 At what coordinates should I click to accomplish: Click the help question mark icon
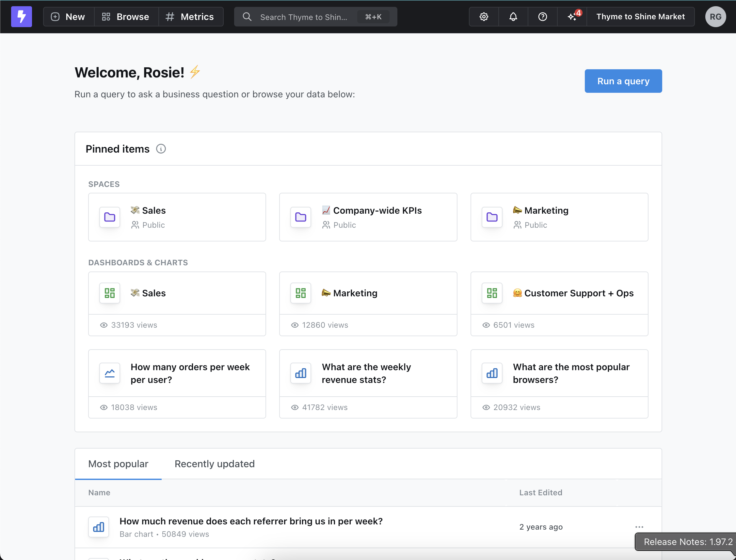click(x=542, y=17)
